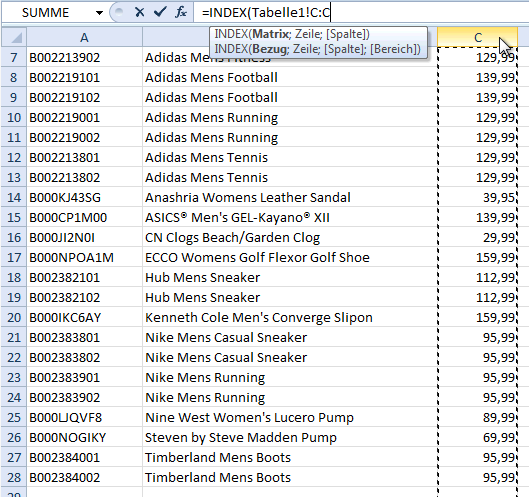Click ASICS Men's GEL-Kayano XII cell
Viewport: 529px width, 497px height.
pyautogui.click(x=290, y=217)
